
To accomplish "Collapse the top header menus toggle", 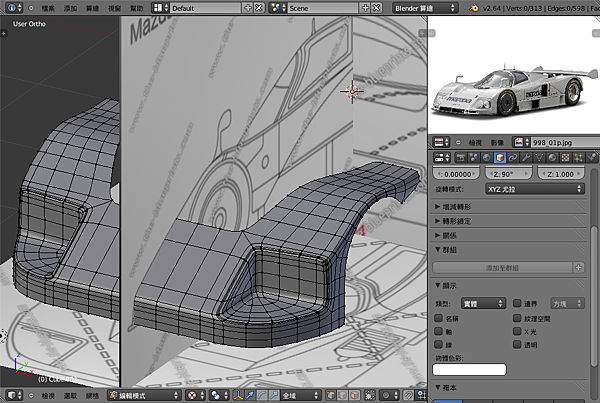I will pos(31,8).
